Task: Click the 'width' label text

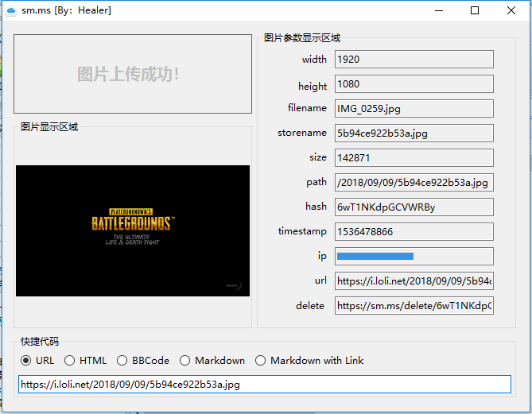Action: [314, 60]
